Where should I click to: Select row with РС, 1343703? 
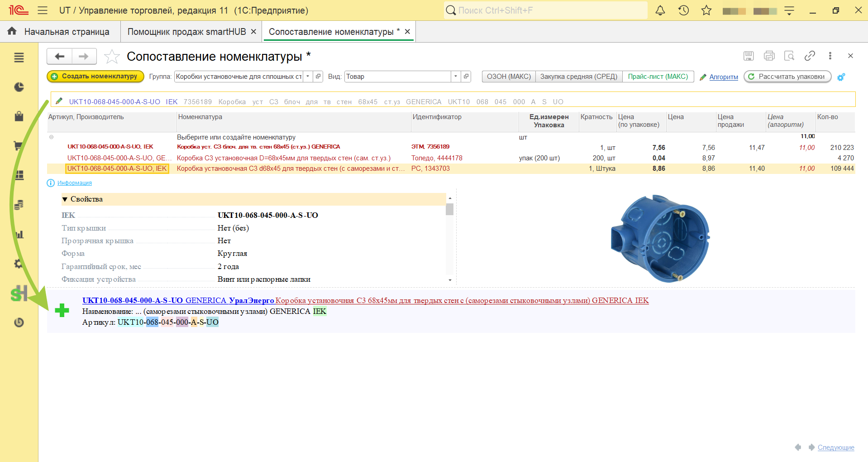coord(451,168)
